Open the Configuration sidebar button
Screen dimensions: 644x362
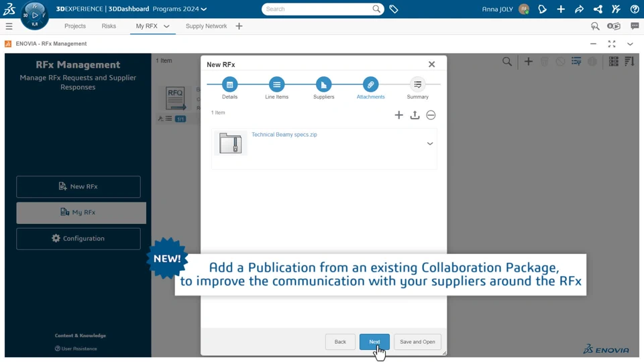(x=78, y=239)
